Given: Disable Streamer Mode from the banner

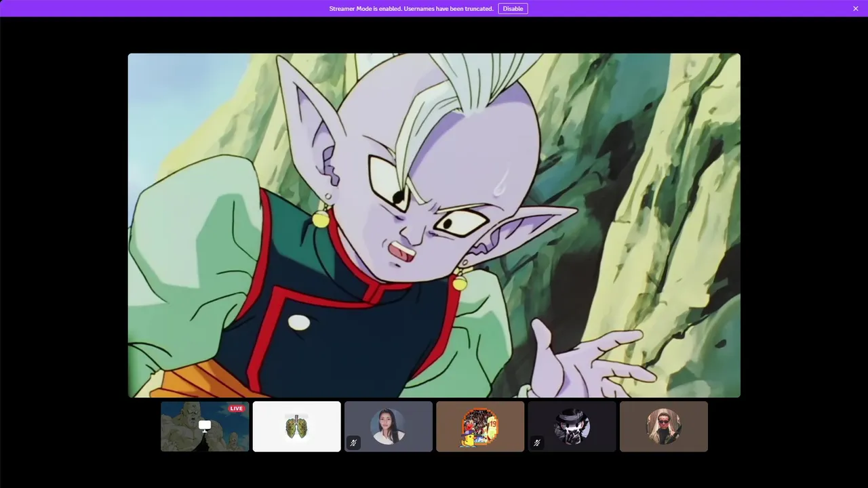Looking at the screenshot, I should 513,9.
